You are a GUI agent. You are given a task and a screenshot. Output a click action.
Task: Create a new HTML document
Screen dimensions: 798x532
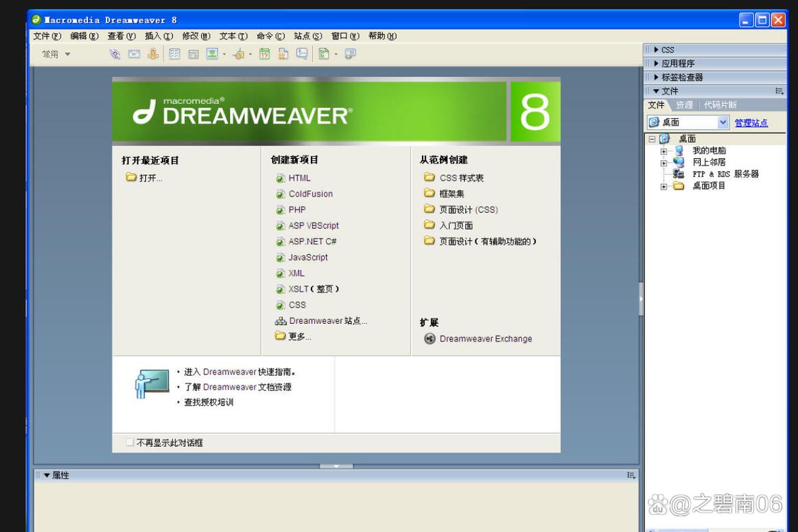(299, 178)
